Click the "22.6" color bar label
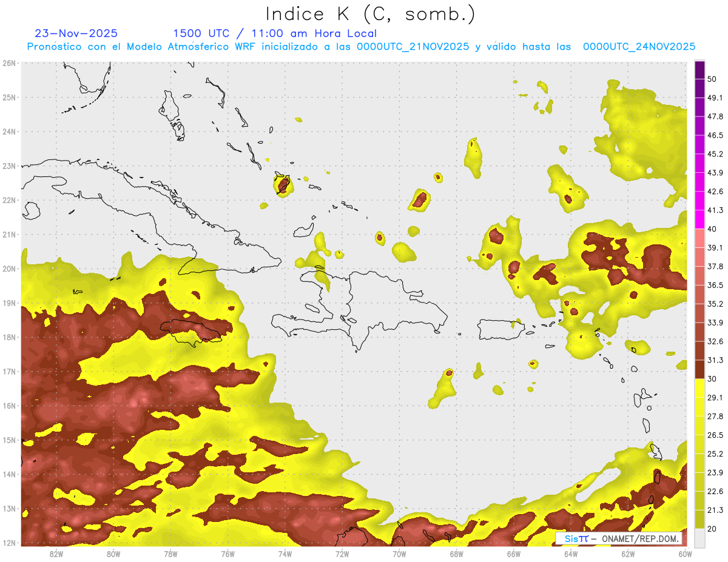Screen dimensions: 728x562 click(715, 491)
